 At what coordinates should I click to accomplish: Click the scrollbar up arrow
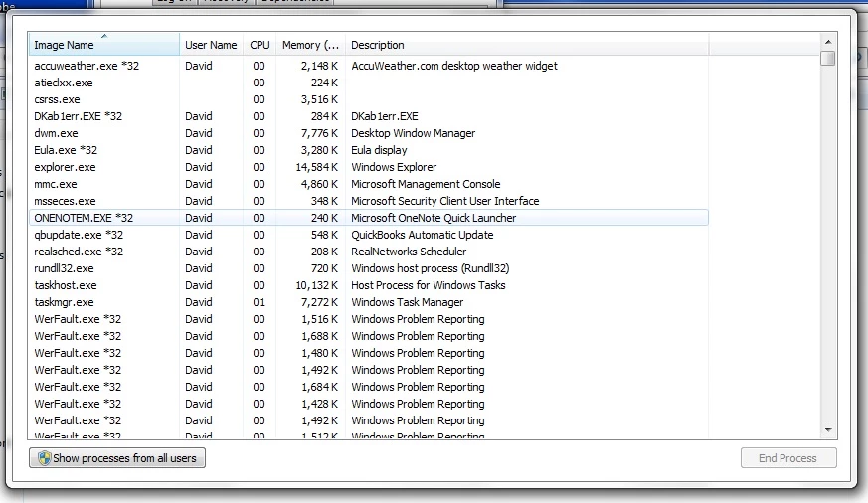pyautogui.click(x=828, y=42)
